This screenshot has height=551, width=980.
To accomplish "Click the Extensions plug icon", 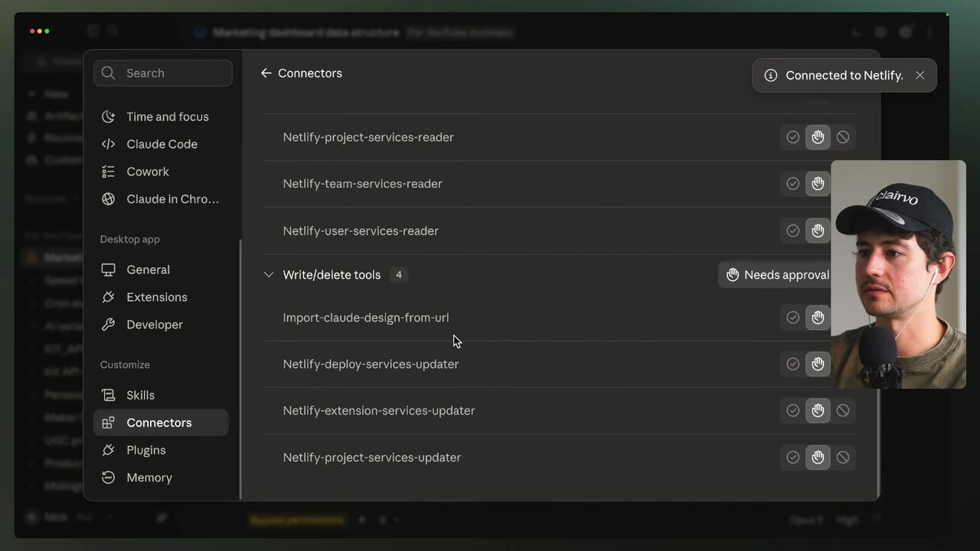I will pyautogui.click(x=109, y=297).
